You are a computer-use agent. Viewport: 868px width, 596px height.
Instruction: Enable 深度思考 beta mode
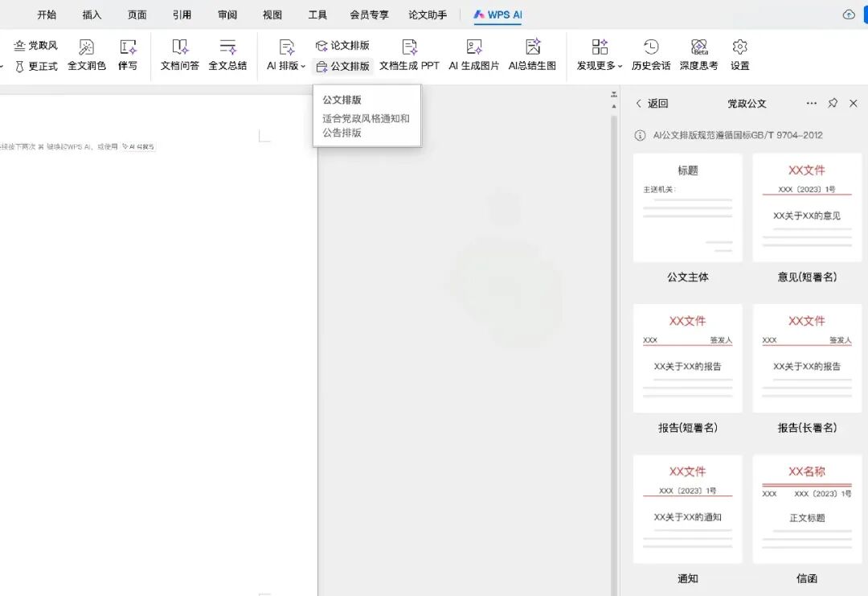point(698,55)
